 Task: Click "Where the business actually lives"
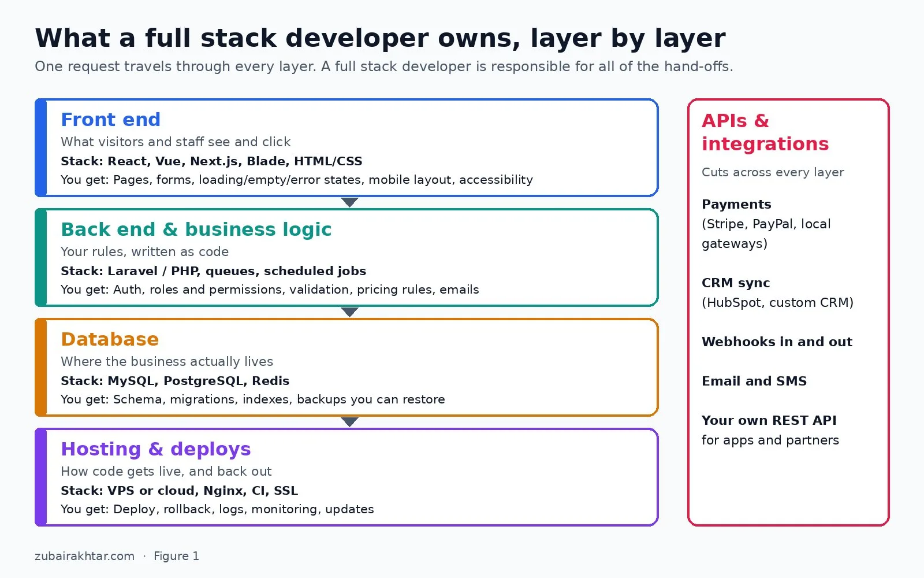click(167, 361)
